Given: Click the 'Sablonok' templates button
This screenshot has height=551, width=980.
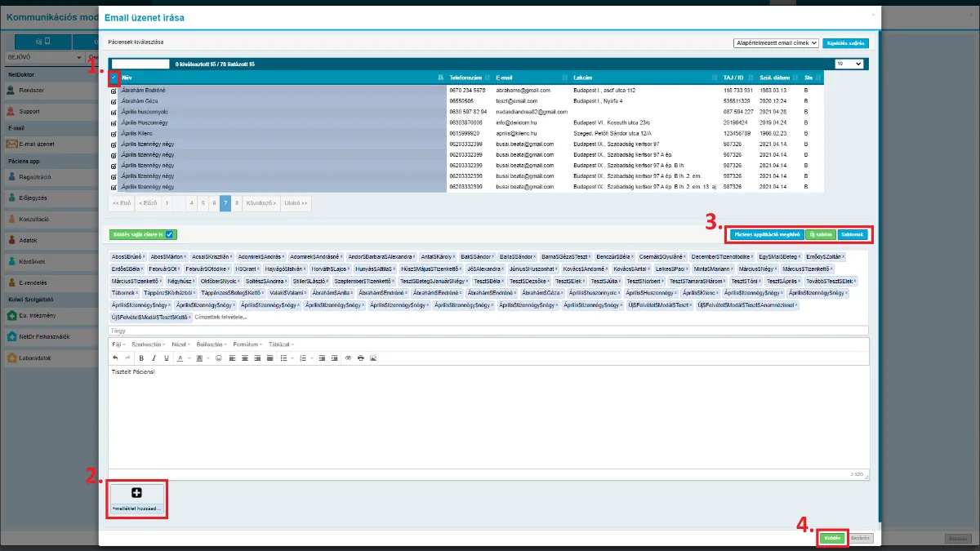Looking at the screenshot, I should (x=853, y=234).
